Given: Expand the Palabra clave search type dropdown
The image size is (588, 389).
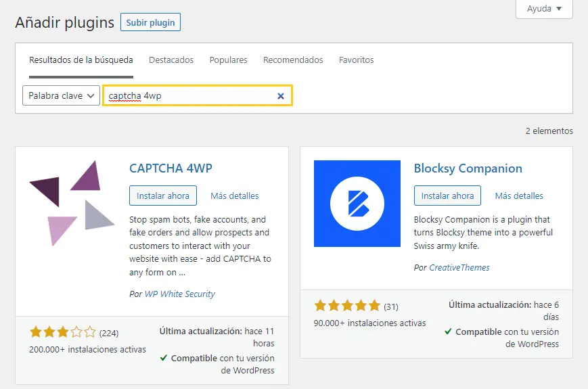Looking at the screenshot, I should coord(61,95).
